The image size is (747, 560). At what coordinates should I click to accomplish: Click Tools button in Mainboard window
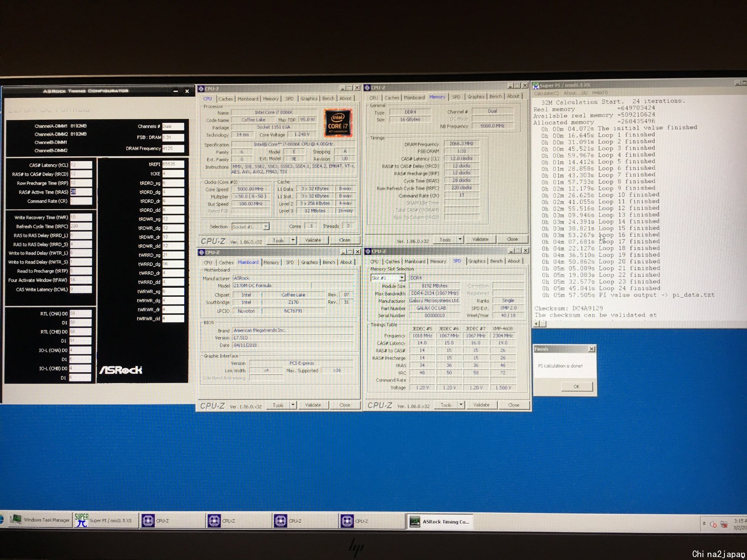pyautogui.click(x=278, y=405)
